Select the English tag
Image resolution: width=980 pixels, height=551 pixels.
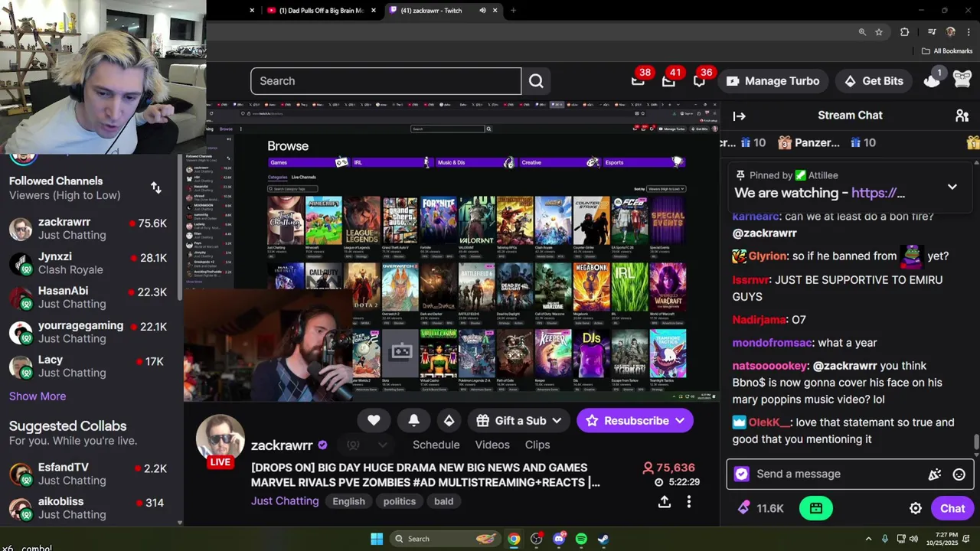(348, 501)
